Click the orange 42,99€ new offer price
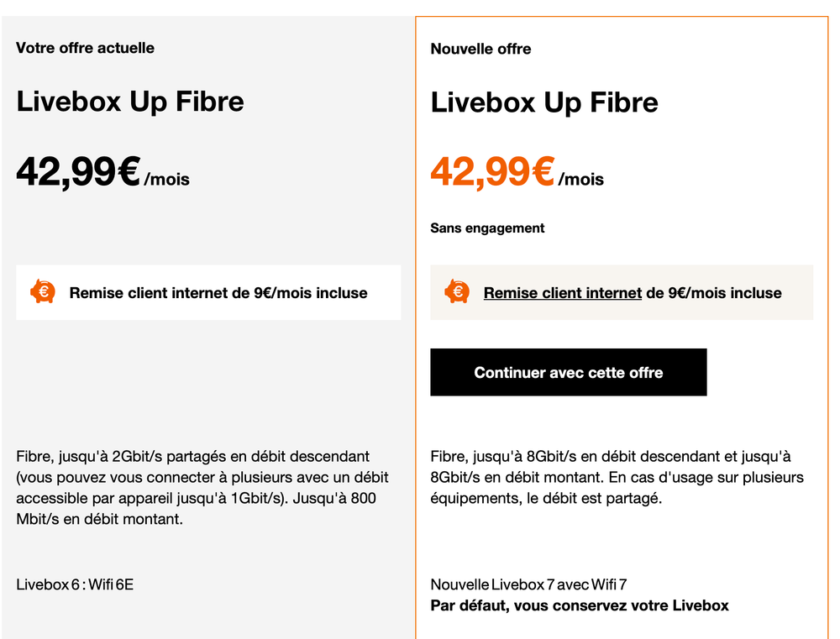 point(492,172)
